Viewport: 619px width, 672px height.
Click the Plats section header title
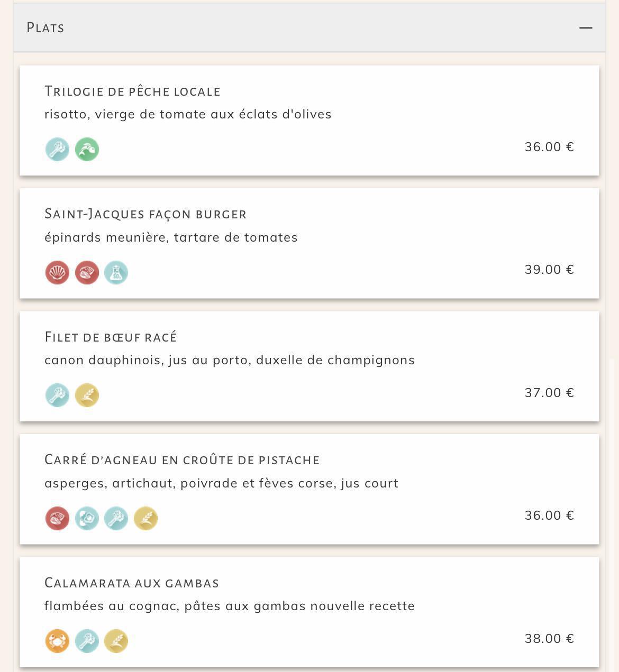click(x=45, y=27)
